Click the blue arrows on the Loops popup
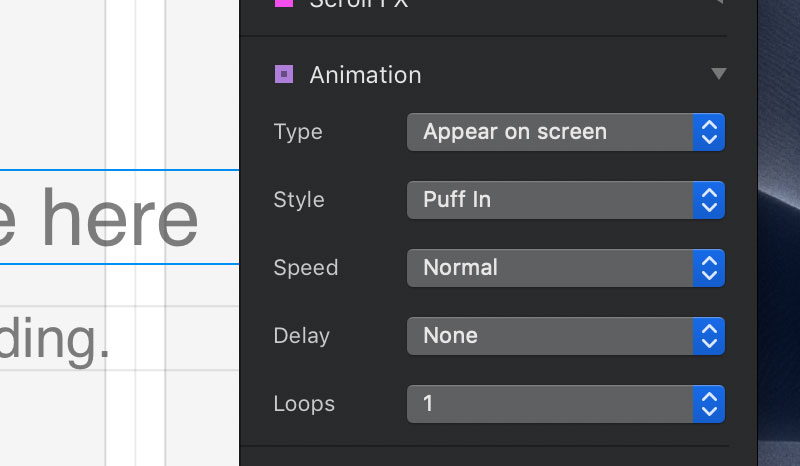Image resolution: width=800 pixels, height=466 pixels. click(x=709, y=404)
